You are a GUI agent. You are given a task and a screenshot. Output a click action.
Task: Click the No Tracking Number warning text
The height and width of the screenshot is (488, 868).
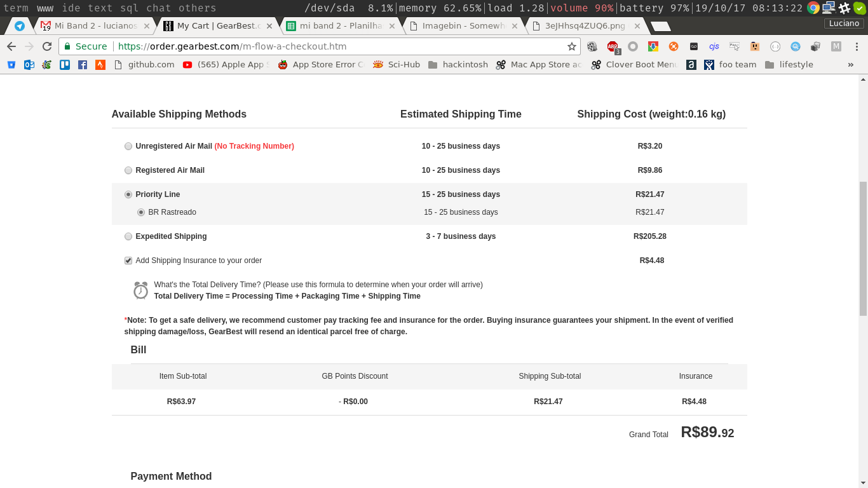(254, 146)
